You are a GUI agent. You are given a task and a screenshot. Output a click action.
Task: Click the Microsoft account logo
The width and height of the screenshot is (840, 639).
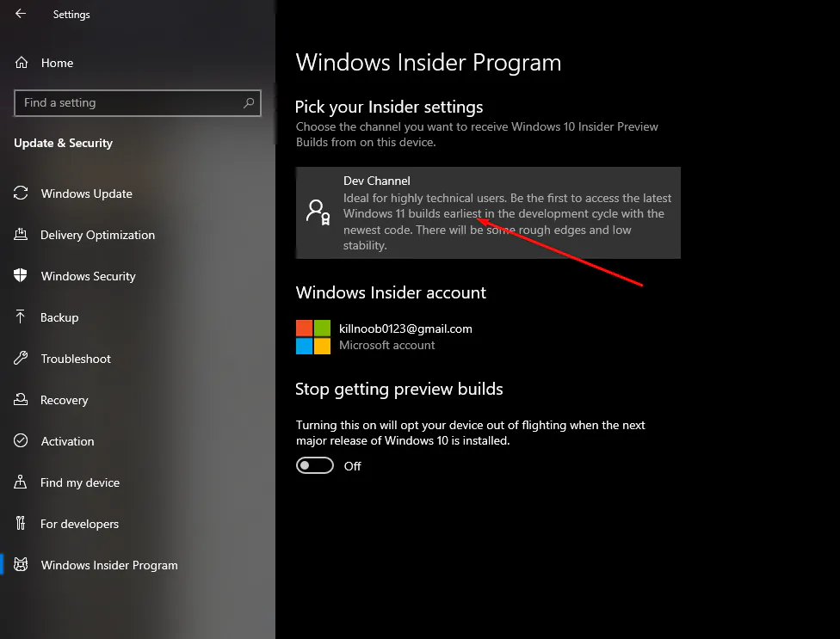313,337
